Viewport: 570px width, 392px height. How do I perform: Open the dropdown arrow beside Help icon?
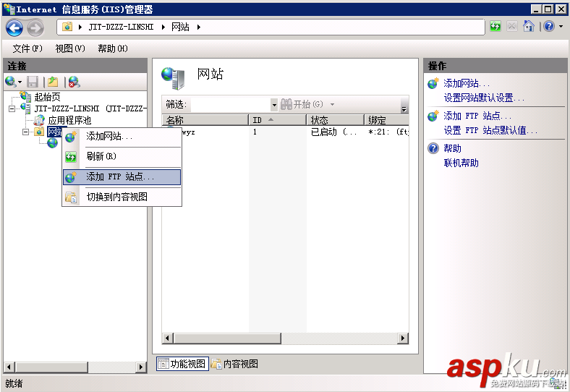[561, 27]
